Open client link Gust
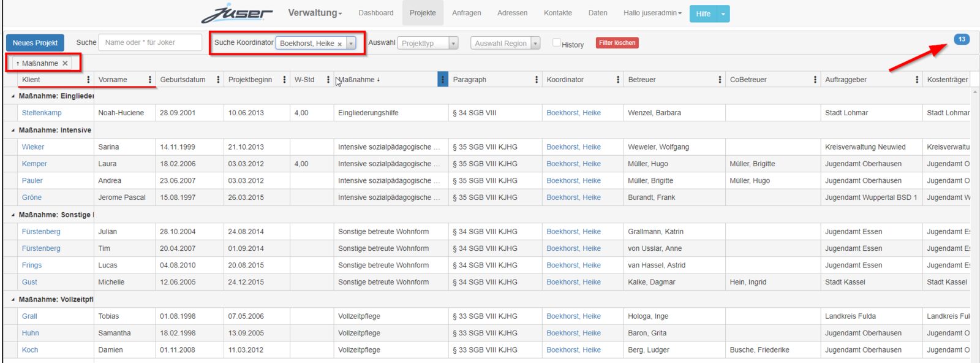 [29, 282]
